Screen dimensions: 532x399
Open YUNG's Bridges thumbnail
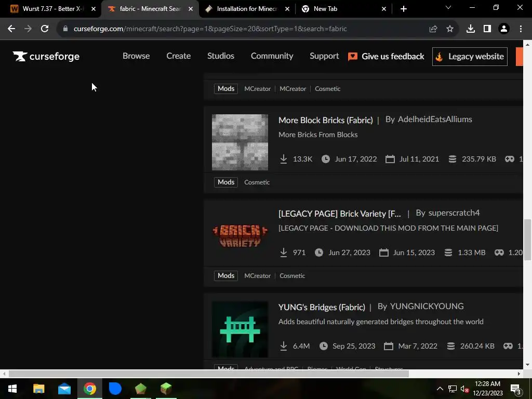coord(240,329)
